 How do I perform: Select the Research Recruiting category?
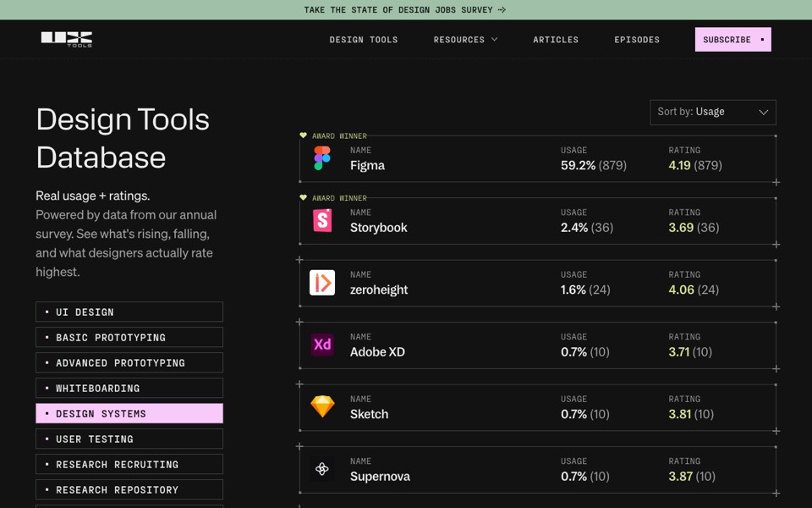coord(129,465)
